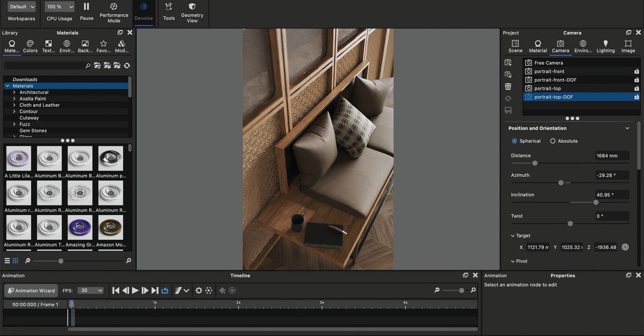Unlock the portrait-front camera

tap(635, 71)
